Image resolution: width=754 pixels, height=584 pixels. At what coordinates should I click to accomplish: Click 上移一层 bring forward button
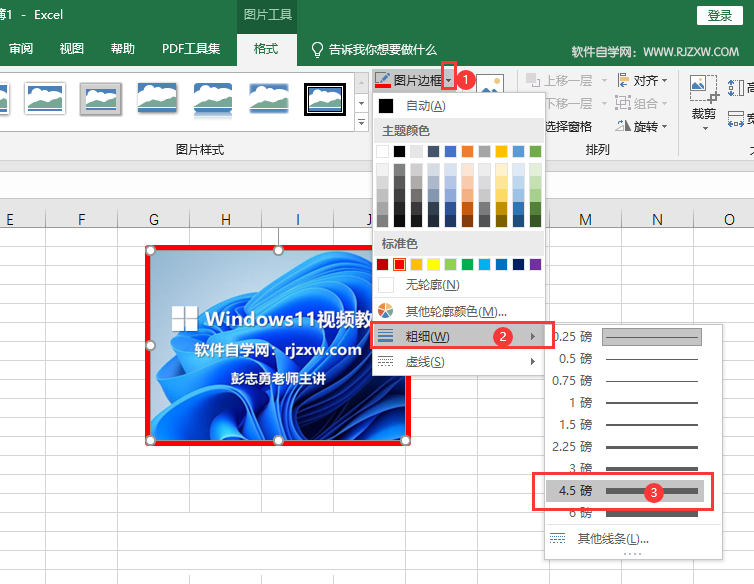[x=559, y=80]
